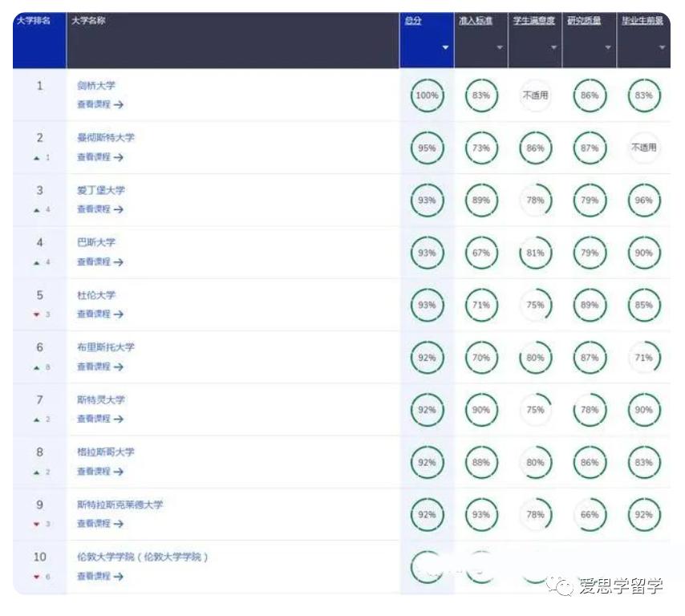This screenshot has height=616, width=685.
Task: Click Edinburgh's 96% graduate prospects ring
Action: (644, 201)
